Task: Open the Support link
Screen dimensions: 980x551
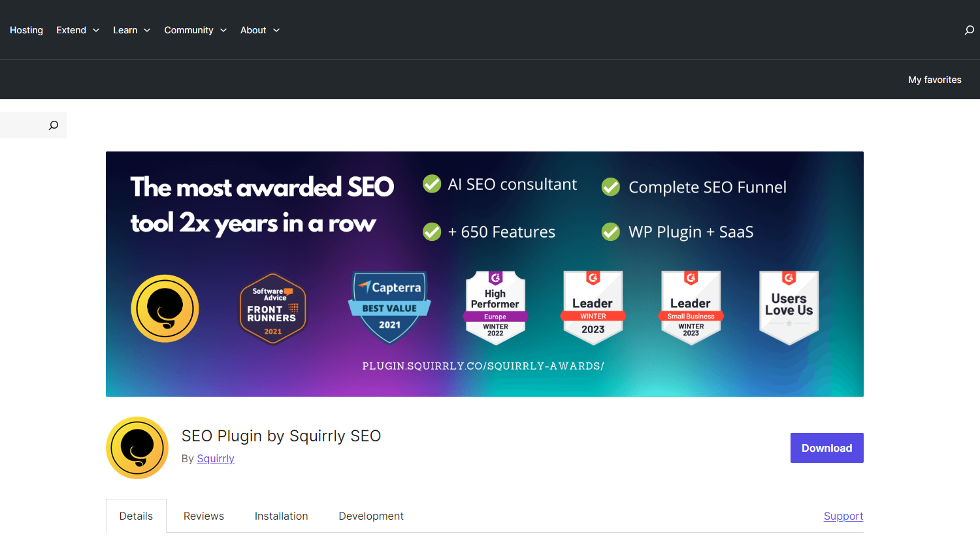Action: pos(843,516)
